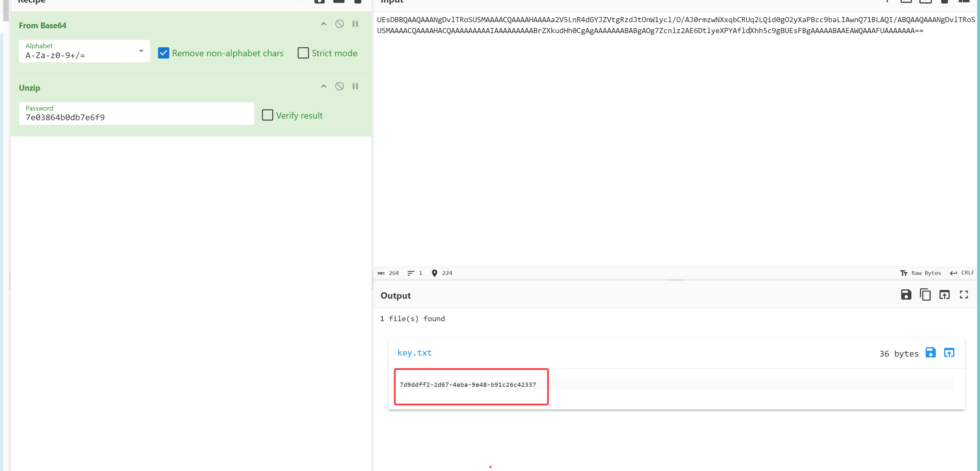Replace input with output
The width and height of the screenshot is (980, 471).
click(x=944, y=294)
